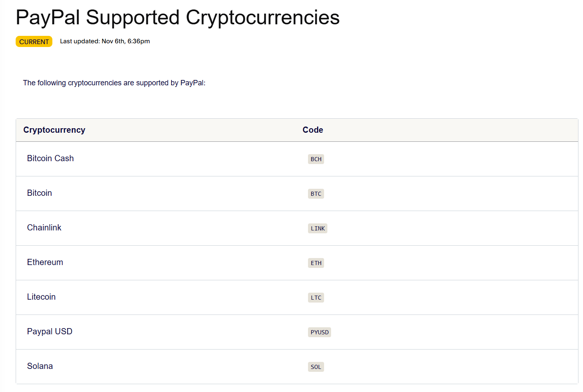
Task: Select the Litecoin cell text
Action: click(41, 297)
